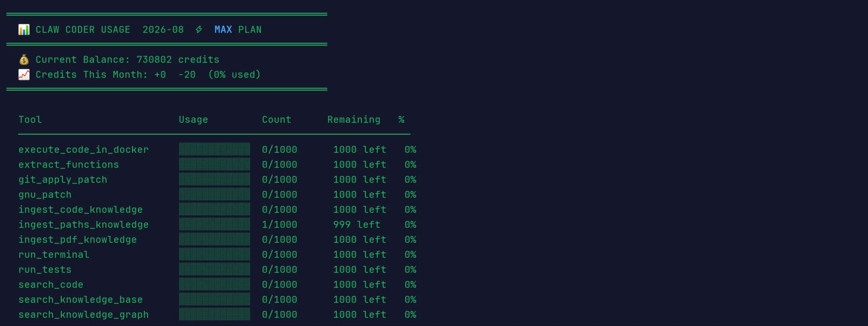Image resolution: width=868 pixels, height=326 pixels.
Task: Click the balance value 730802
Action: click(154, 60)
